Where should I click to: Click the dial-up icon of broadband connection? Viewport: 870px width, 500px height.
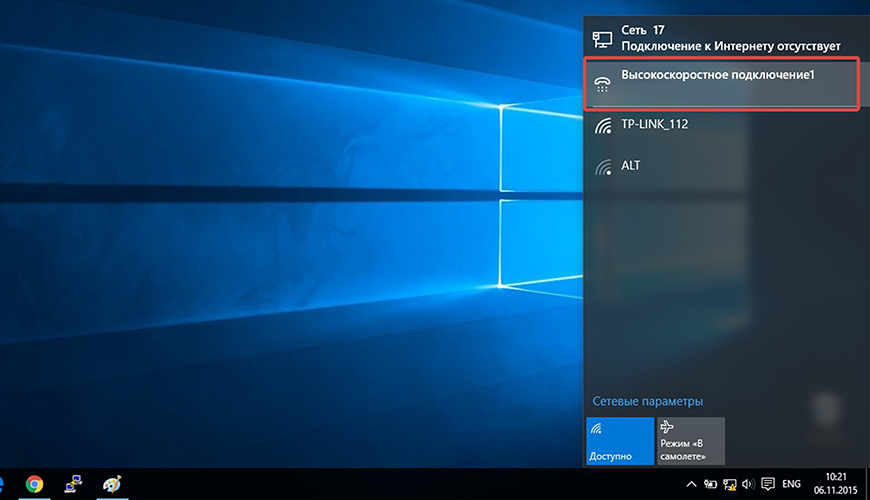[603, 84]
